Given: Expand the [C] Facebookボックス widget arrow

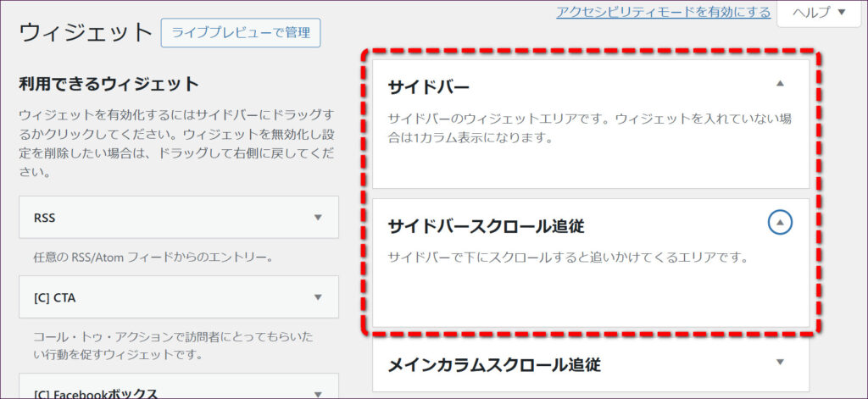Looking at the screenshot, I should coord(318,392).
